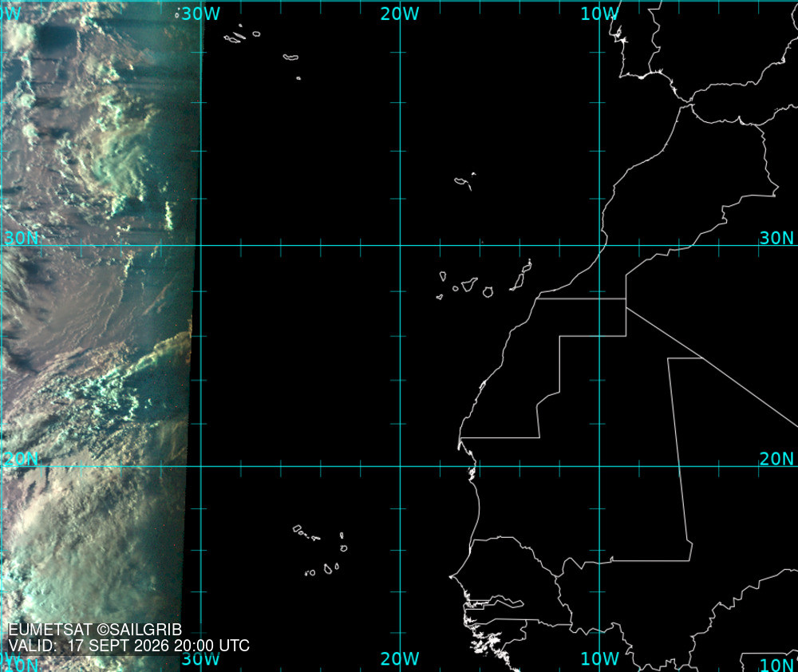
Task: Click the 10N label in bottom-right corner
Action: [x=776, y=664]
